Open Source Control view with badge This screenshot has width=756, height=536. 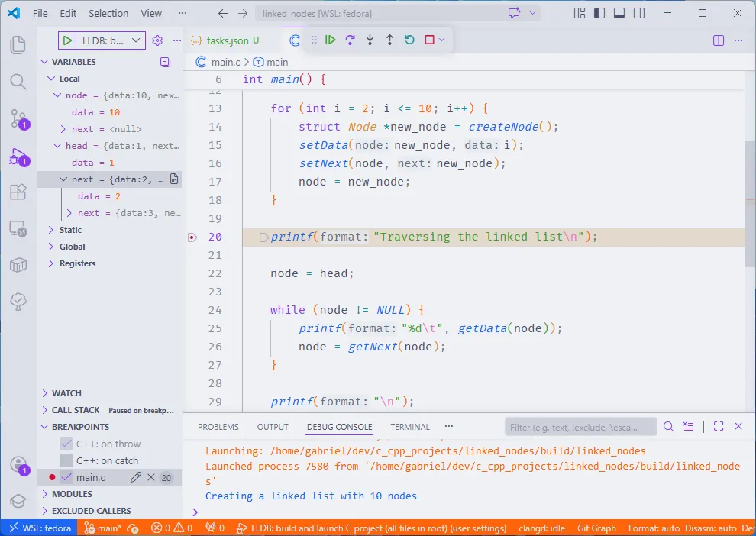pyautogui.click(x=19, y=119)
